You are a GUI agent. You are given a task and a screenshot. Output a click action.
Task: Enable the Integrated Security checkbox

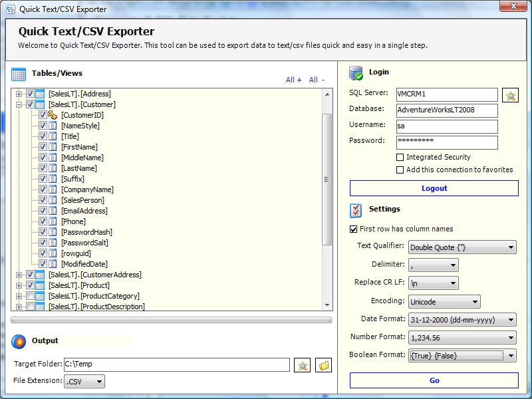[400, 157]
